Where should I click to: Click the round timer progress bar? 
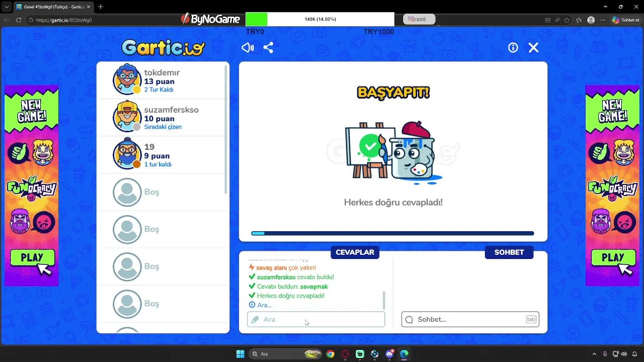point(392,233)
